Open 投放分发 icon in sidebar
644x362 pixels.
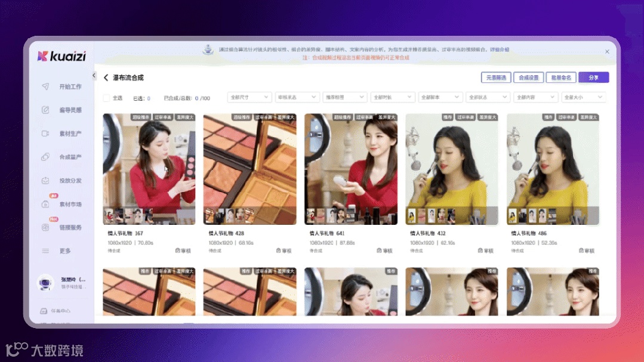45,180
